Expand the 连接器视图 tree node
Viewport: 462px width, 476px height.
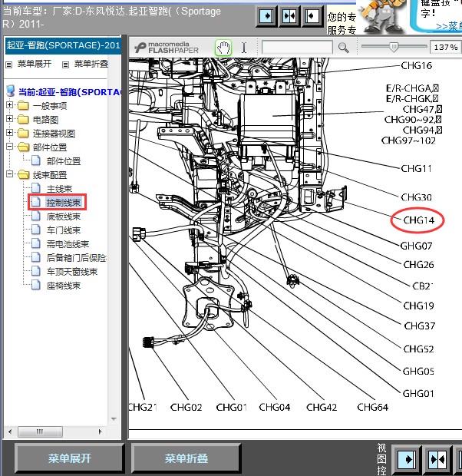(9, 133)
